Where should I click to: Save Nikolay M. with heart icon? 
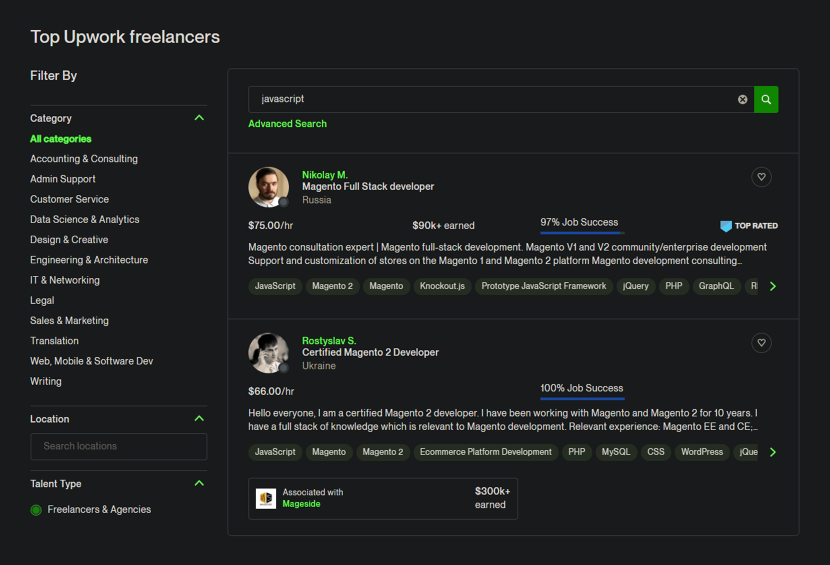(x=761, y=177)
